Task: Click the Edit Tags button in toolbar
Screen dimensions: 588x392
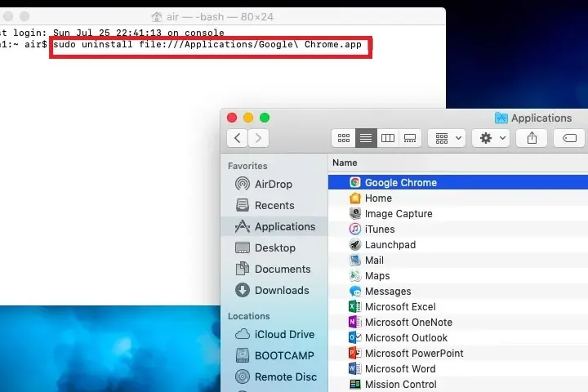Action: click(x=570, y=138)
